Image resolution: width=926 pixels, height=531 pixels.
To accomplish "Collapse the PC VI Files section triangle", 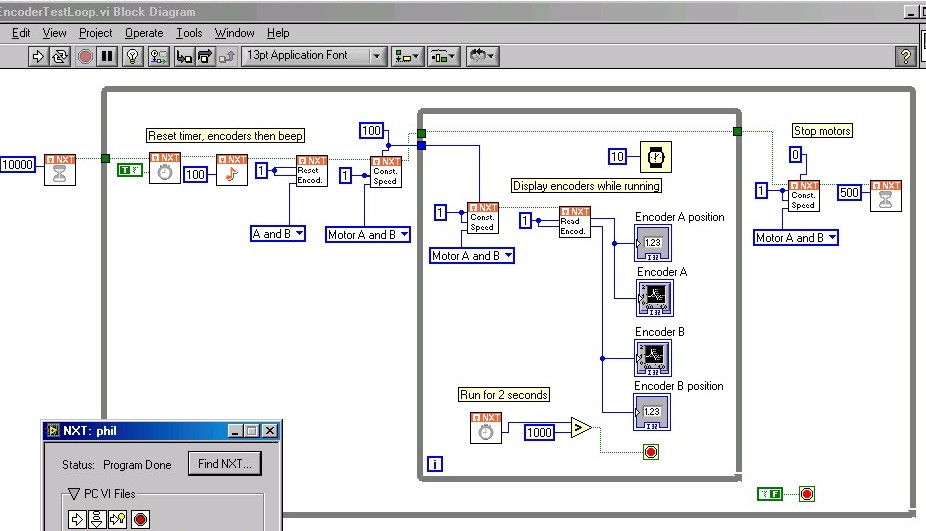I will [x=74, y=493].
